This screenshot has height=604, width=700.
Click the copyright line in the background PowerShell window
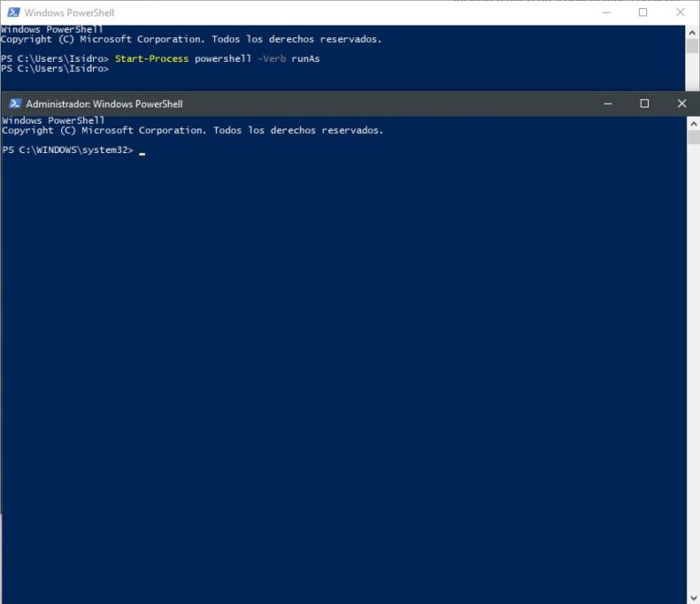(191, 39)
